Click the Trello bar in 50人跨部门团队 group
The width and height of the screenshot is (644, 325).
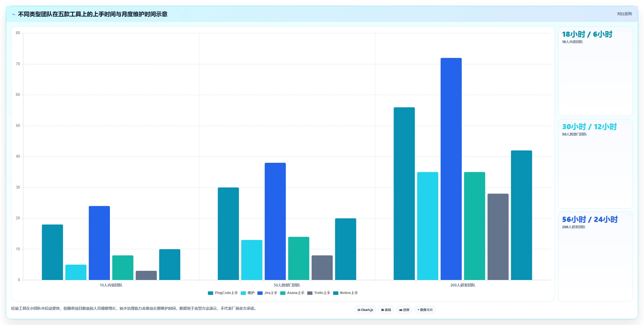(x=322, y=268)
